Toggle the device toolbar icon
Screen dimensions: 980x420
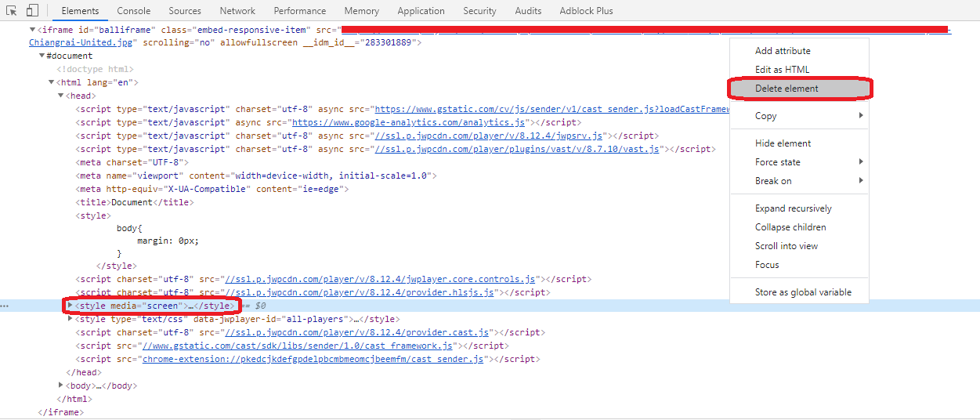(32, 11)
